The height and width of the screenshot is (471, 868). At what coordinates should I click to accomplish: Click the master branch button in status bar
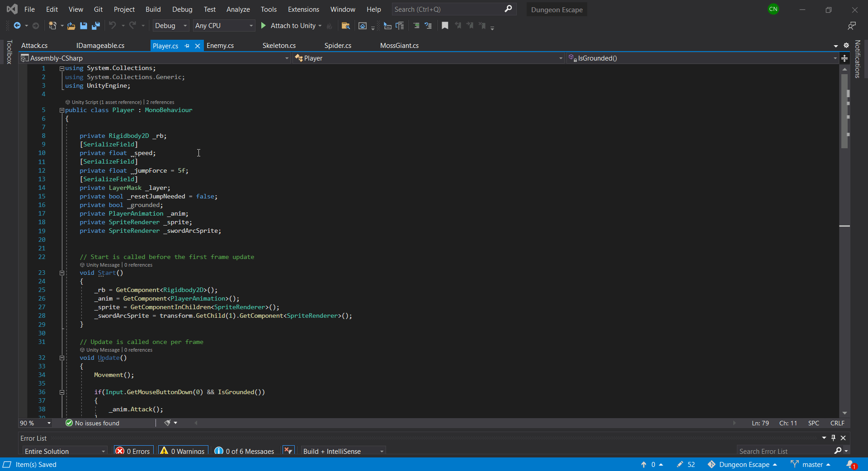point(810,465)
